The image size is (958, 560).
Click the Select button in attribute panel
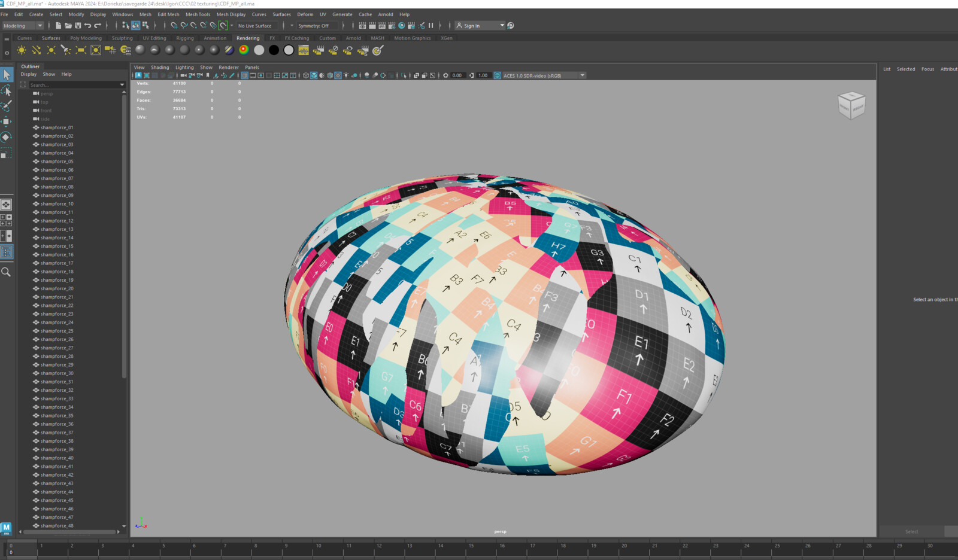(x=911, y=531)
